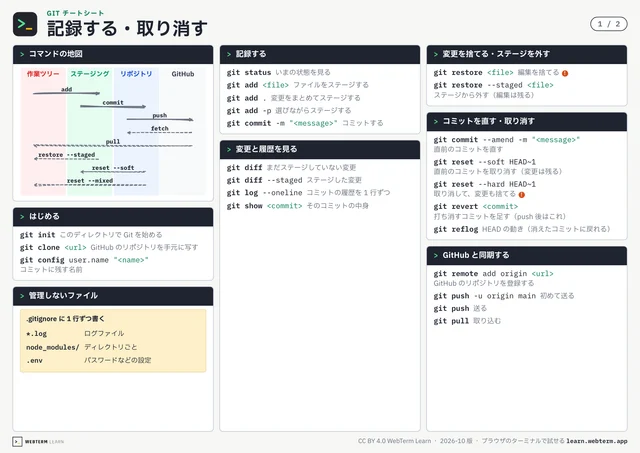Select the 変更と履歴を見る section title
The height and width of the screenshot is (453, 640).
[266, 149]
